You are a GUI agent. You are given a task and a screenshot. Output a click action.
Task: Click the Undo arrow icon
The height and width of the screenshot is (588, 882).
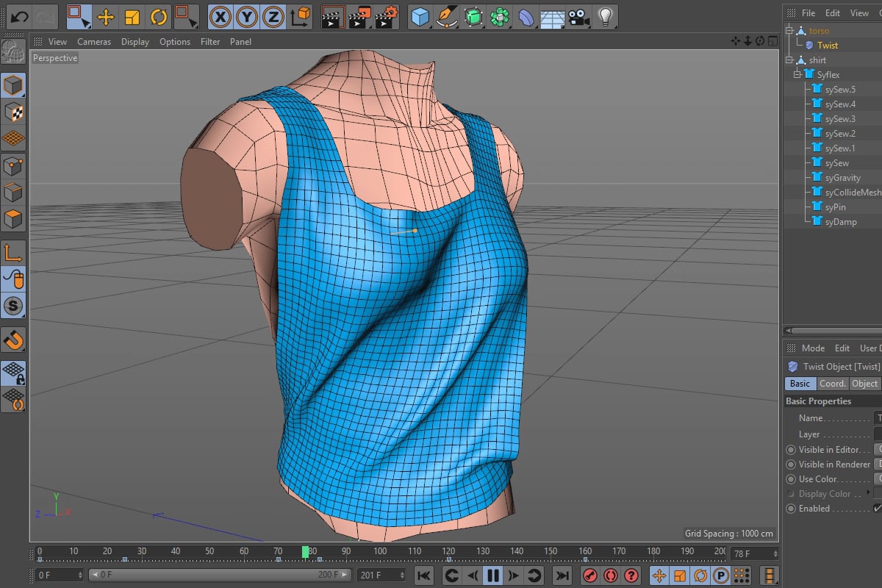19,15
